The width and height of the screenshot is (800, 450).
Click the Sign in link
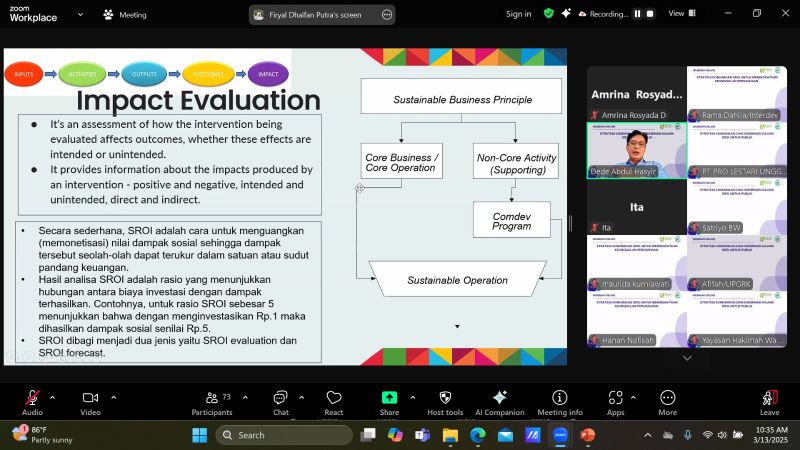click(518, 14)
